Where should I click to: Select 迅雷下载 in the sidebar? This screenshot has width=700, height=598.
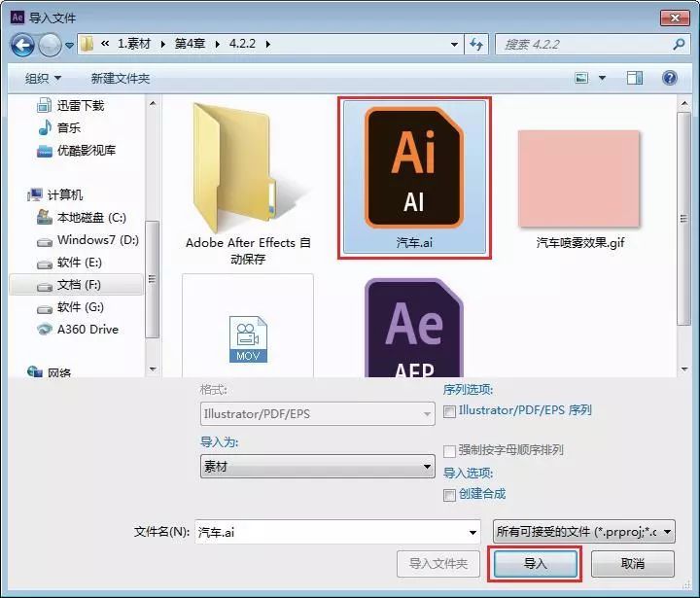[x=71, y=105]
